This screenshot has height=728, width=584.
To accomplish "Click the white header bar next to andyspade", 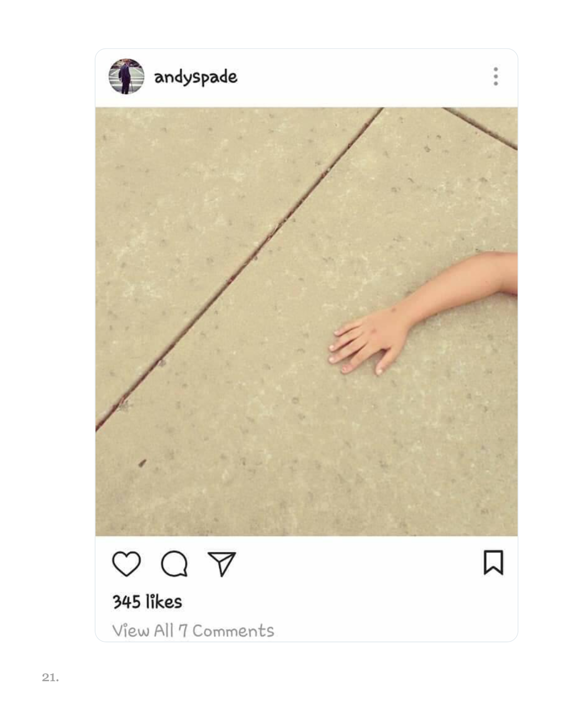I will pos(362,77).
